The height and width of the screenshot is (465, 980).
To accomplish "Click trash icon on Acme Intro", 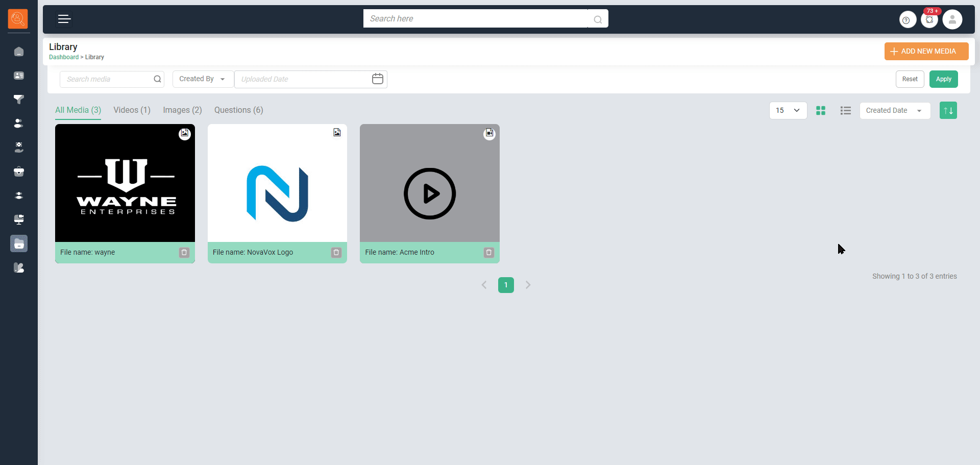I will (x=488, y=253).
